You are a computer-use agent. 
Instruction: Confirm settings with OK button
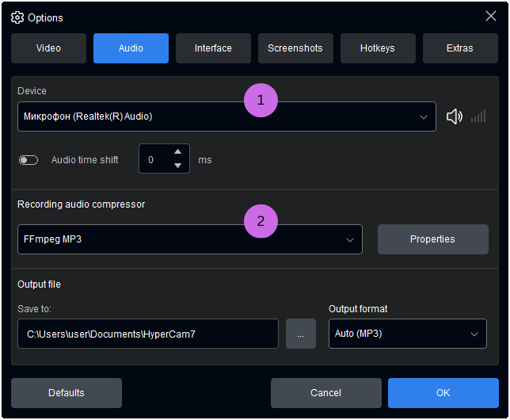(x=443, y=393)
